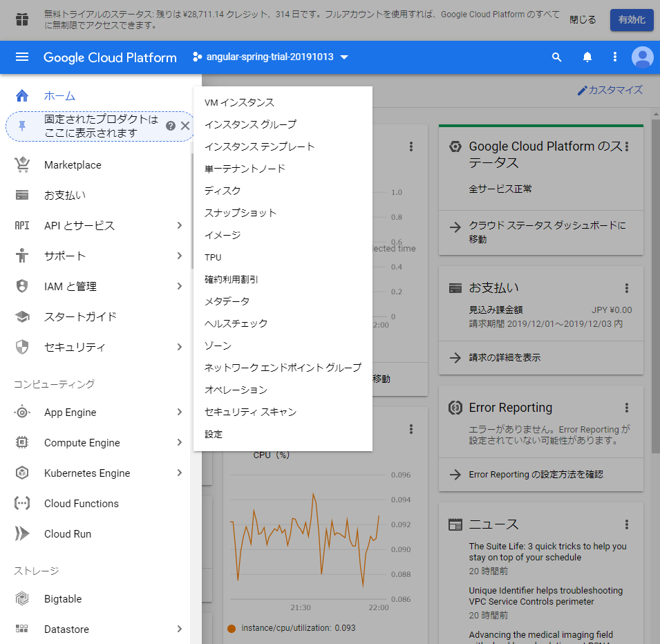The image size is (660, 644).
Task: Click the Marketplace cart icon
Action: coord(22,164)
